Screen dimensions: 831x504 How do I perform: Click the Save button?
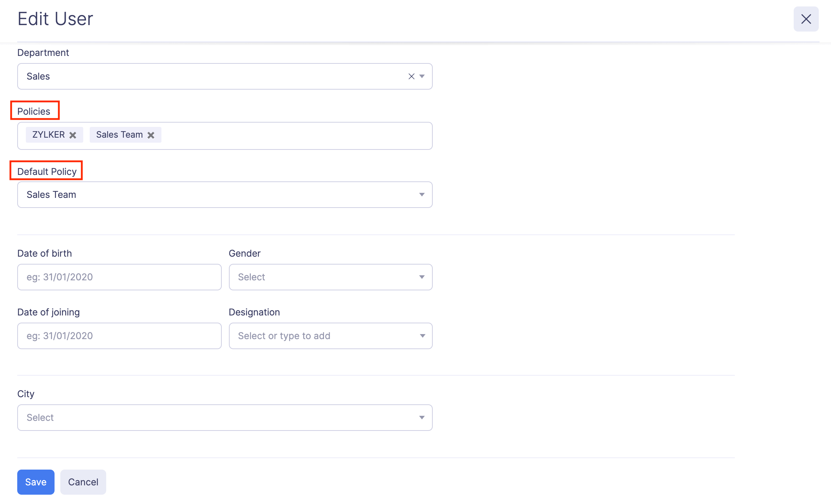pyautogui.click(x=36, y=482)
